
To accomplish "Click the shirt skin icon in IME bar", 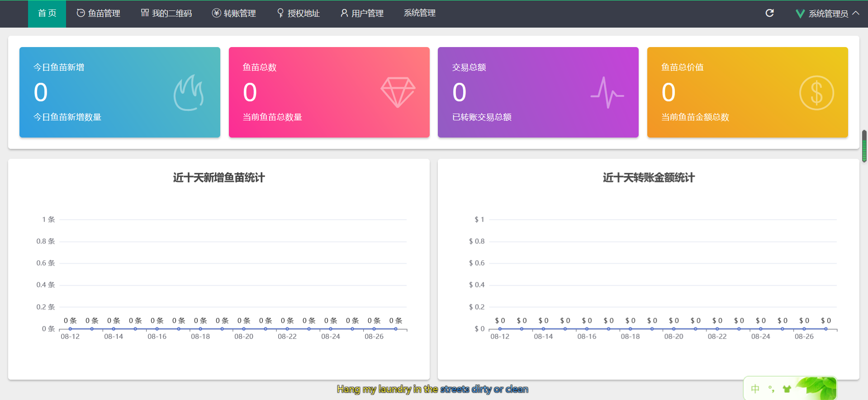I will tap(787, 389).
